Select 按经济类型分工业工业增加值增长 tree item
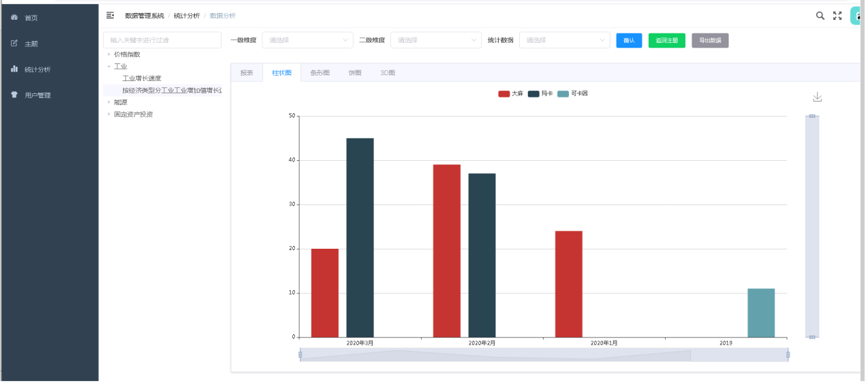The height and width of the screenshot is (383, 868). (172, 90)
